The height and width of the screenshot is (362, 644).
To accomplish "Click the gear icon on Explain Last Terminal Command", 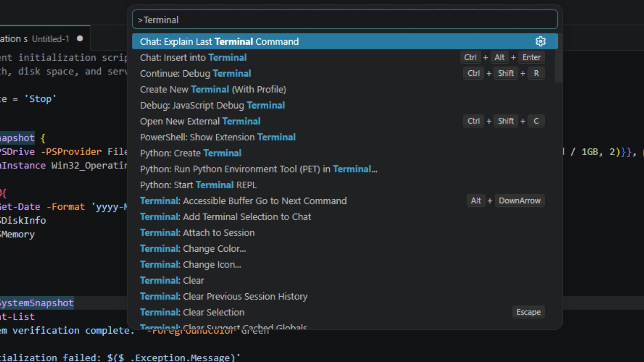I will [x=540, y=41].
